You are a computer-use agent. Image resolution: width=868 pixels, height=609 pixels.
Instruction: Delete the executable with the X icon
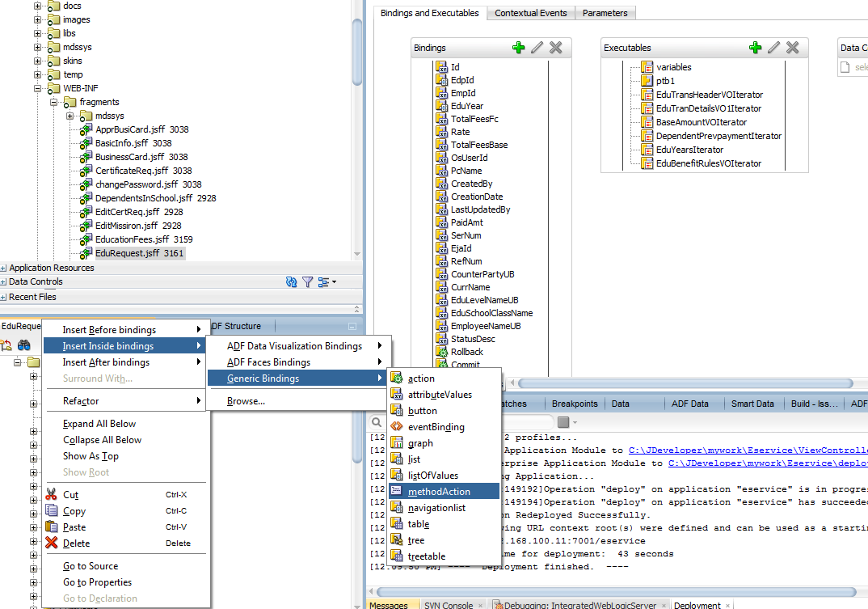[793, 48]
